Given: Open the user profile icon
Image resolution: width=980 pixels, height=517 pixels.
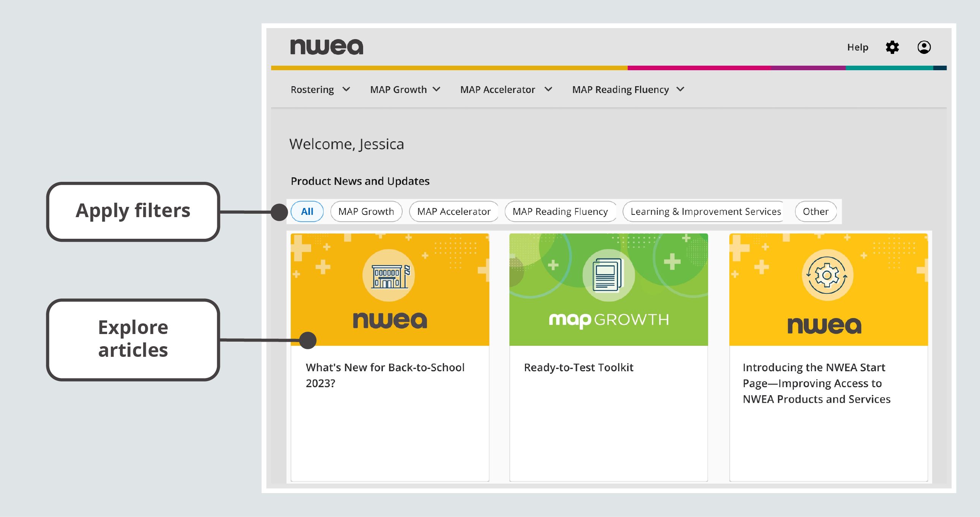Looking at the screenshot, I should click(x=924, y=47).
